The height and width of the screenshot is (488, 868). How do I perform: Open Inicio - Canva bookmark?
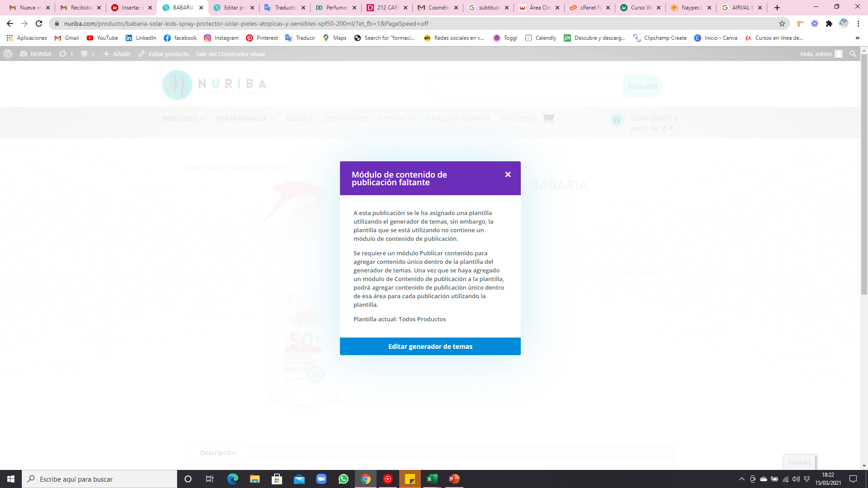[716, 38]
